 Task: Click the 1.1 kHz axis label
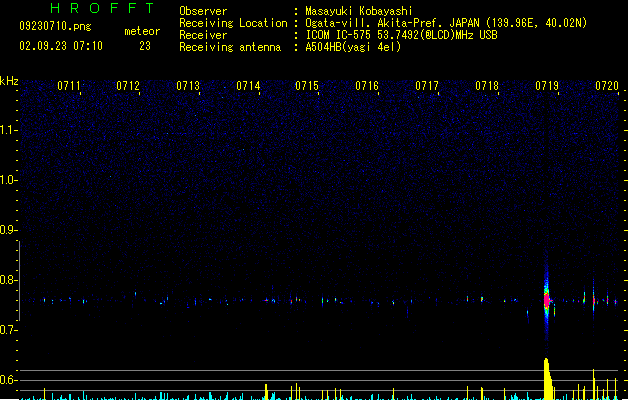pyautogui.click(x=8, y=130)
